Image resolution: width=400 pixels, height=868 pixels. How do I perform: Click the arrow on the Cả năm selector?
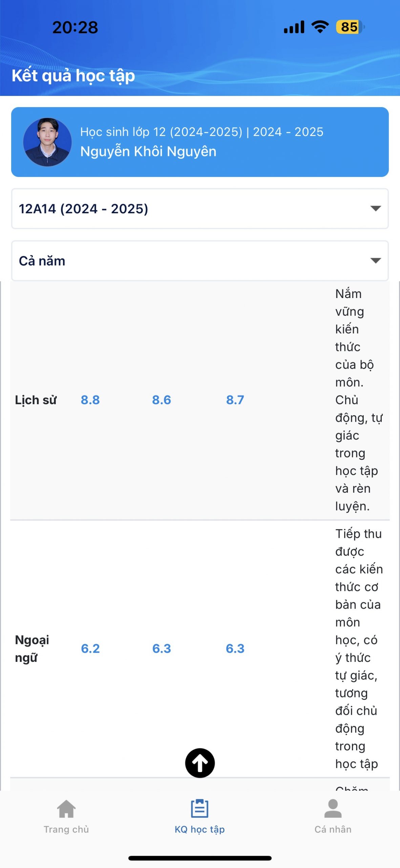pos(376,260)
